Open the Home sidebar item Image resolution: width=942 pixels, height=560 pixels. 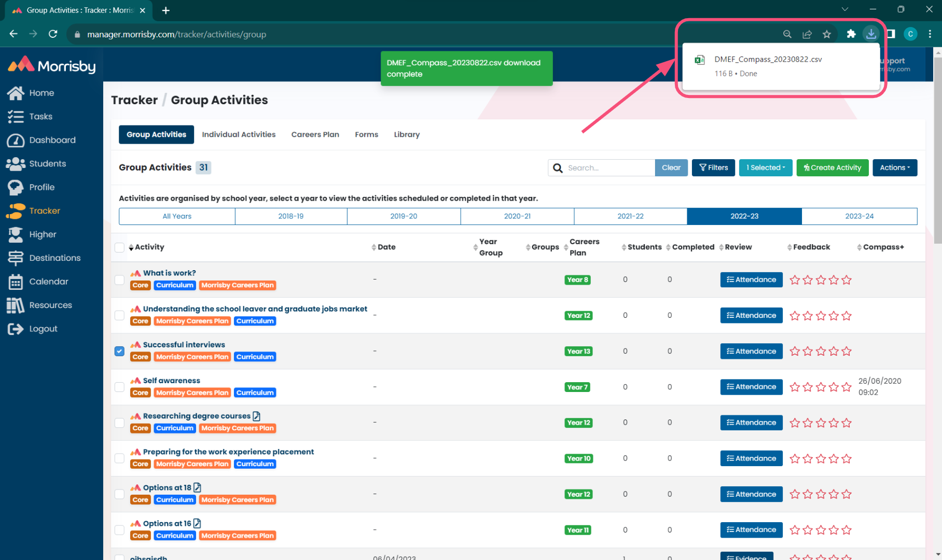(31, 93)
